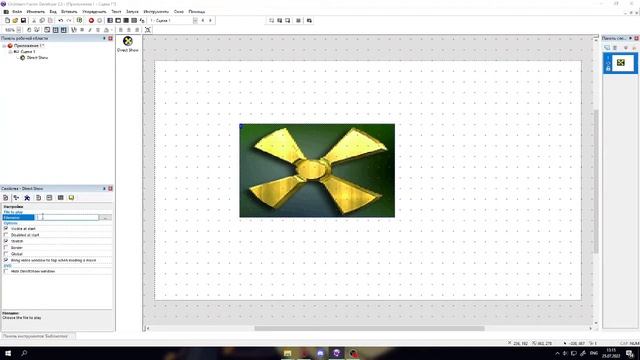Click the vertical scrollbar of frame editor
The width and height of the screenshot is (640, 360).
point(596,181)
